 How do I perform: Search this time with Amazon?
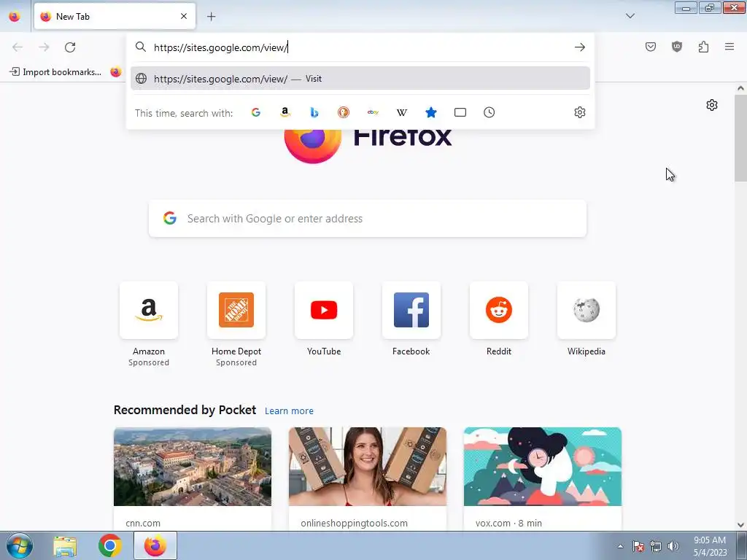coord(285,112)
